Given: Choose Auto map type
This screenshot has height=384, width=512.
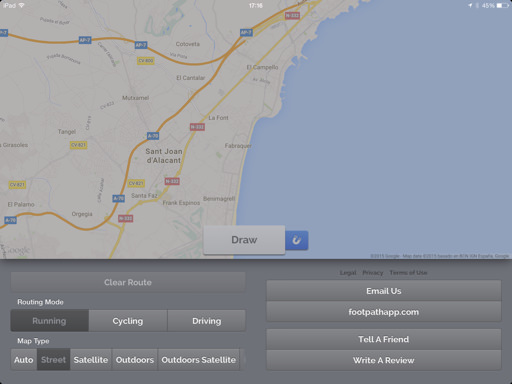Looking at the screenshot, I should pyautogui.click(x=24, y=360).
